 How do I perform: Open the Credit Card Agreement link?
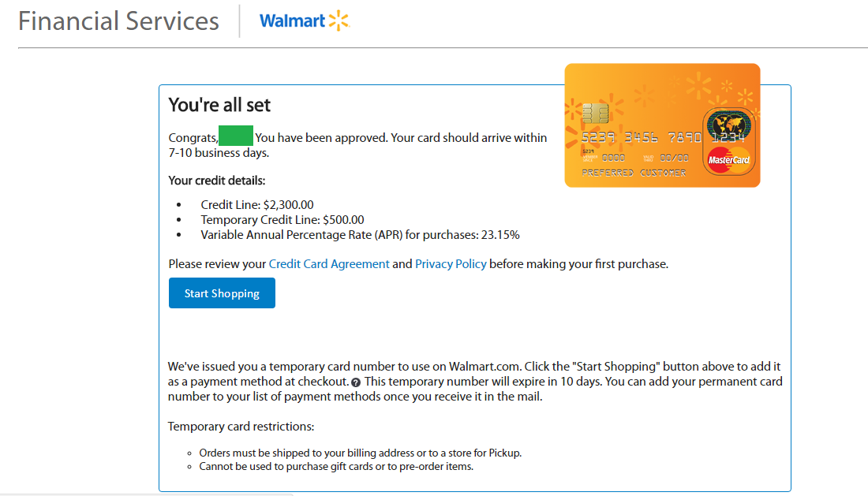(329, 263)
